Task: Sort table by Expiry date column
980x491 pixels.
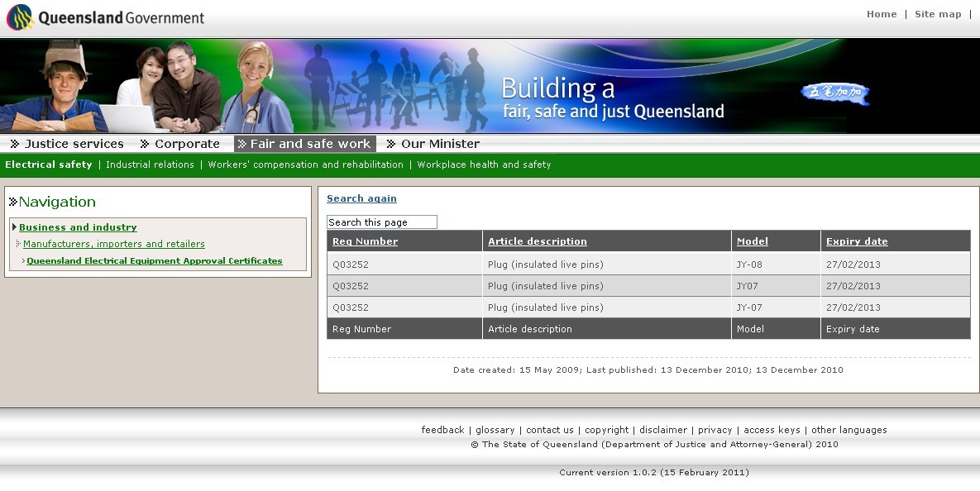Action: (x=857, y=241)
